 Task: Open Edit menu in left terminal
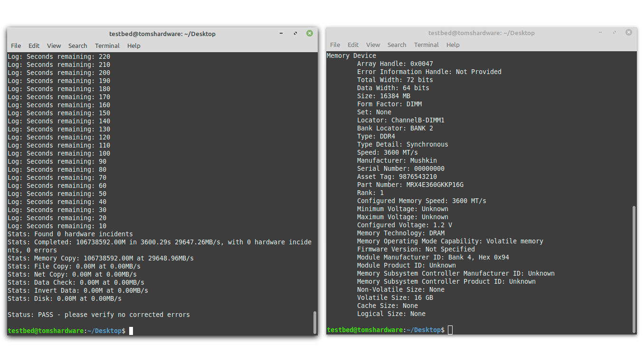point(34,46)
